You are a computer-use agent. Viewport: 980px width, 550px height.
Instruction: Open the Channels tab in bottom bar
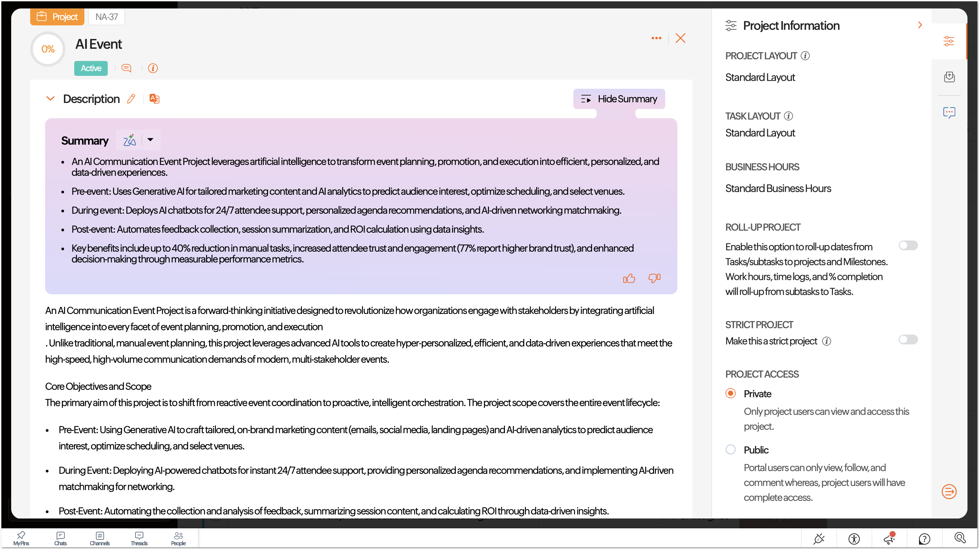(100, 538)
